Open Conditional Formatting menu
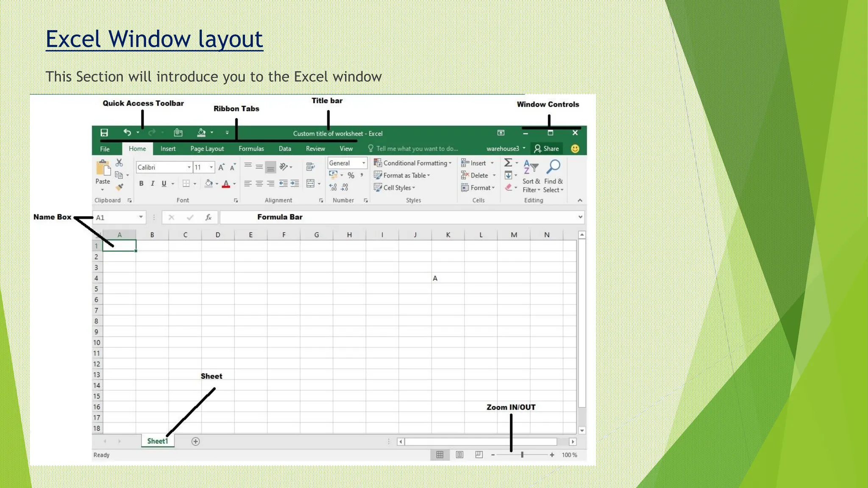The image size is (868, 488). point(413,163)
